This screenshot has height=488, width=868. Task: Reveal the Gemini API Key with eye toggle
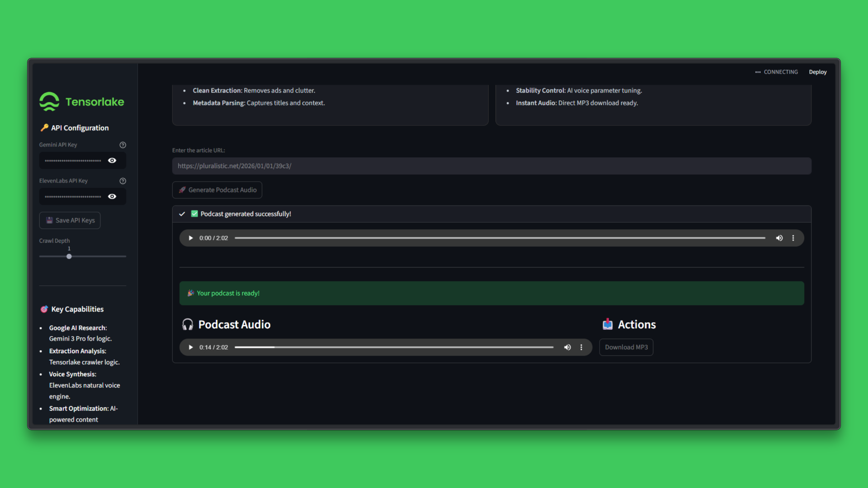[112, 160]
